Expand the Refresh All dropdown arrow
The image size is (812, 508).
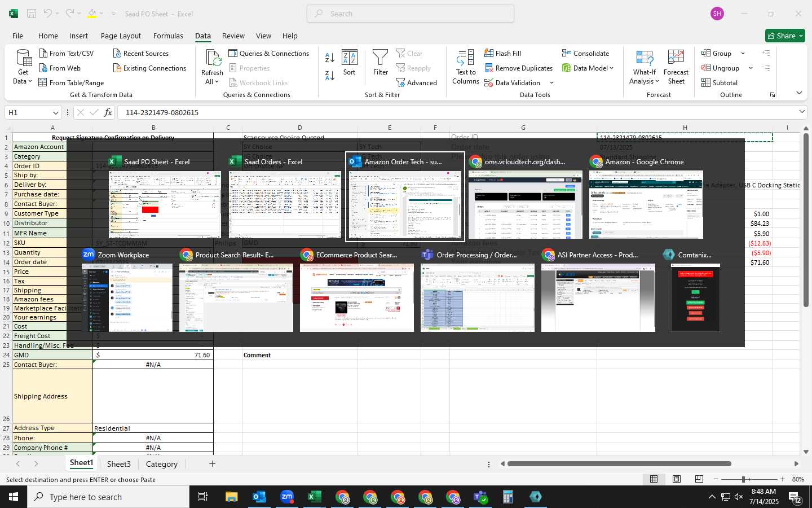point(217,82)
